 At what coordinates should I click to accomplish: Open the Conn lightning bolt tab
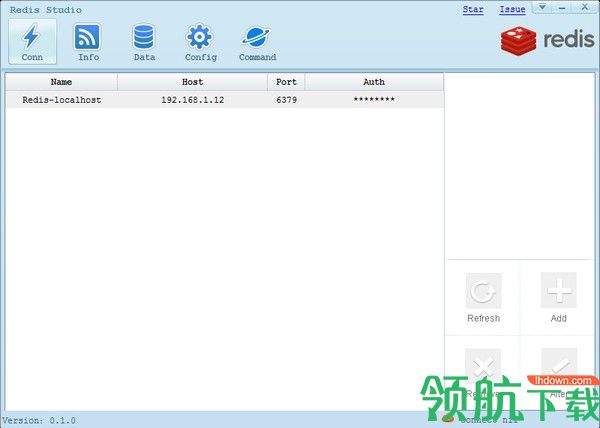[x=33, y=42]
